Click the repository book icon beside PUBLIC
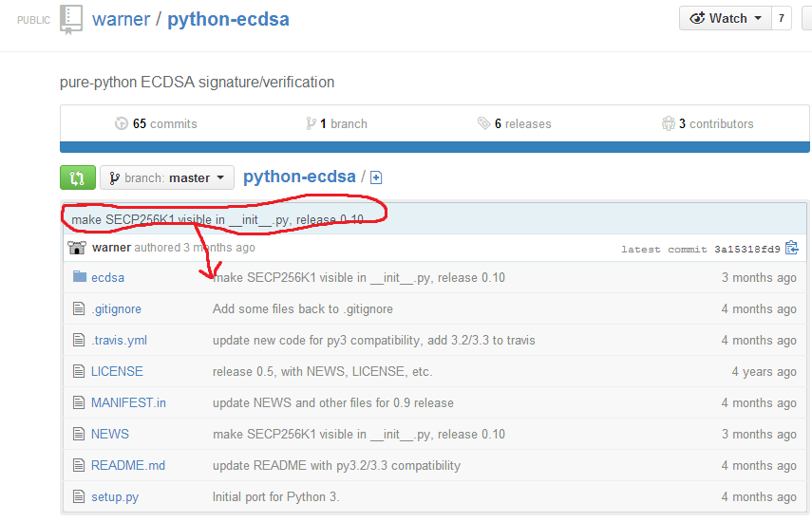The height and width of the screenshot is (522, 812). (71, 20)
